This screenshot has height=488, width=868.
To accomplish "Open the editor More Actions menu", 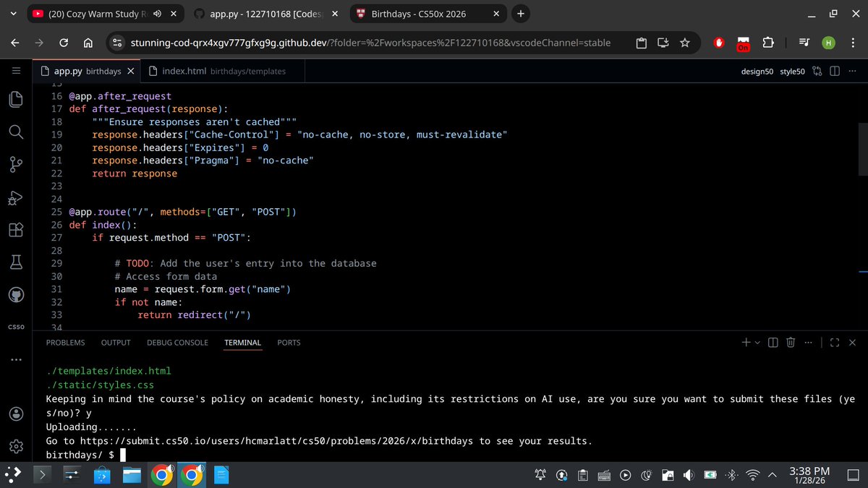I will [852, 71].
